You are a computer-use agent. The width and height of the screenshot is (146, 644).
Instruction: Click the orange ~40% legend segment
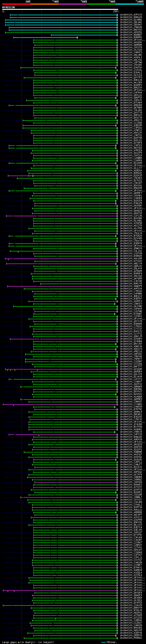point(45,4)
